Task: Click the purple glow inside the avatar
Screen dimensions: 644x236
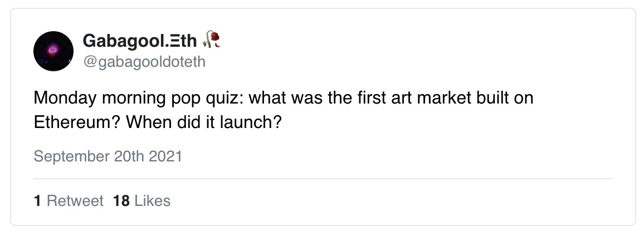Action: tap(53, 50)
